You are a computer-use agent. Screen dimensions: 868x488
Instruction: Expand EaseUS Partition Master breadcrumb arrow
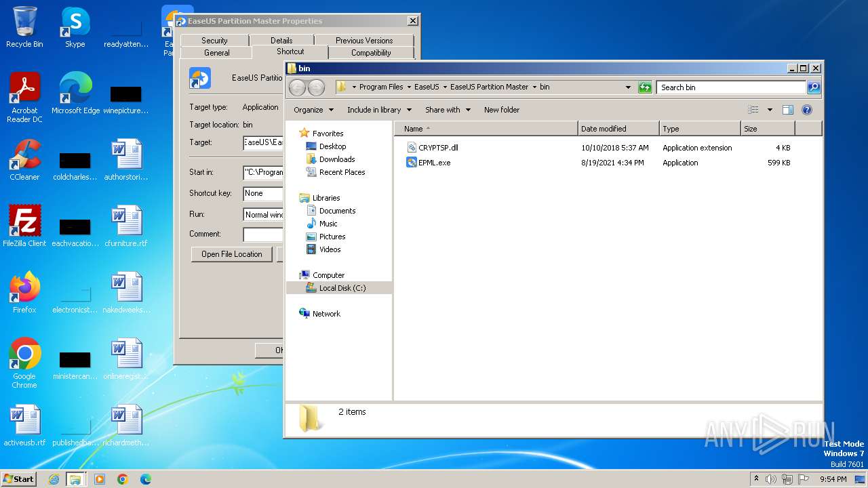[534, 87]
